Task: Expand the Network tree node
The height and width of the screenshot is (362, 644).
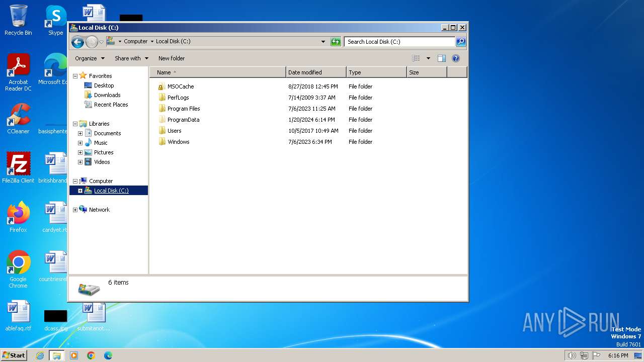Action: [x=75, y=210]
